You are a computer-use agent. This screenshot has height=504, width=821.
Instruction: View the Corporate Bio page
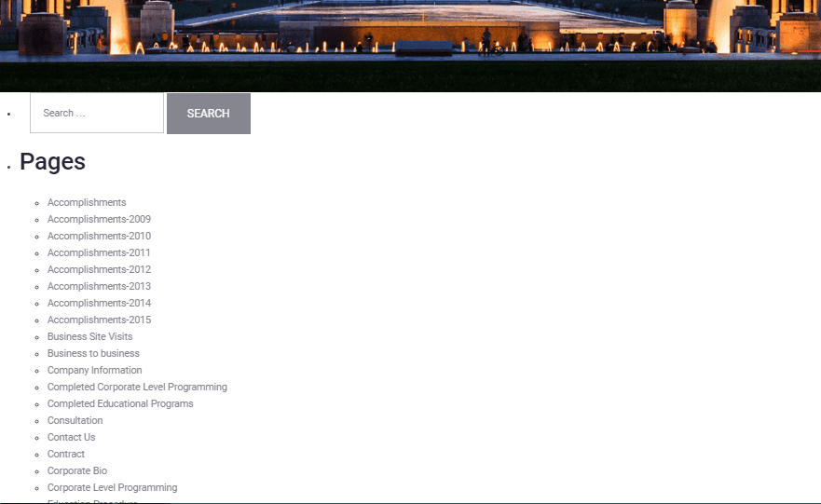pos(76,470)
